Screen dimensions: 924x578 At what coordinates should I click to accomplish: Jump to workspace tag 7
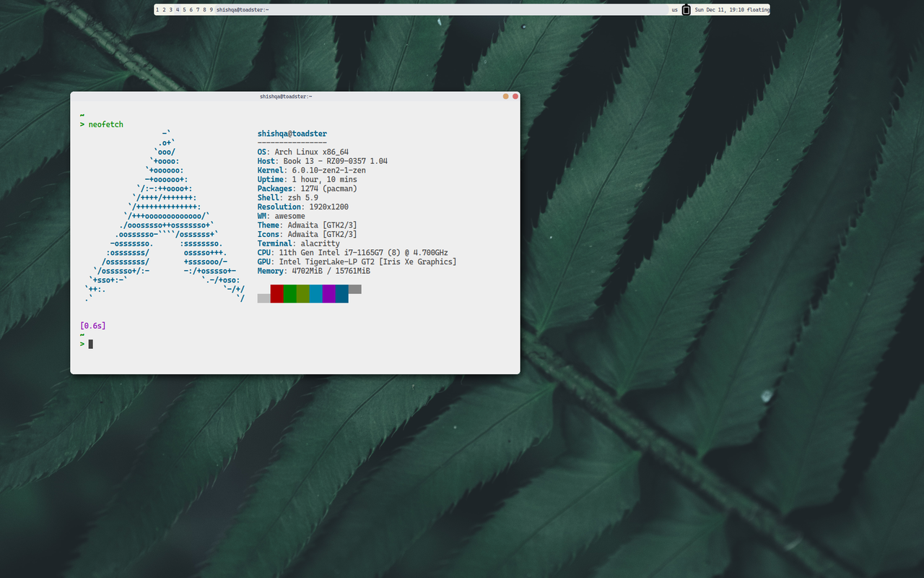pos(198,10)
